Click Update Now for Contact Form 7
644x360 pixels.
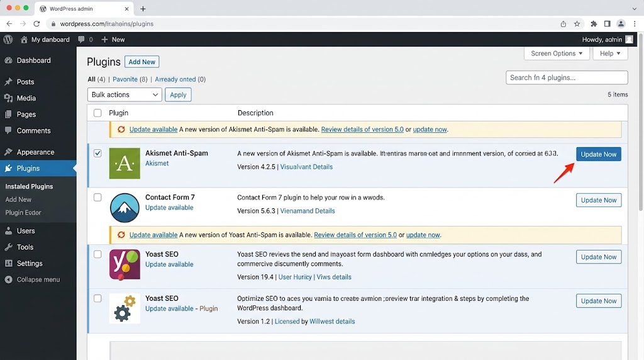(x=599, y=200)
